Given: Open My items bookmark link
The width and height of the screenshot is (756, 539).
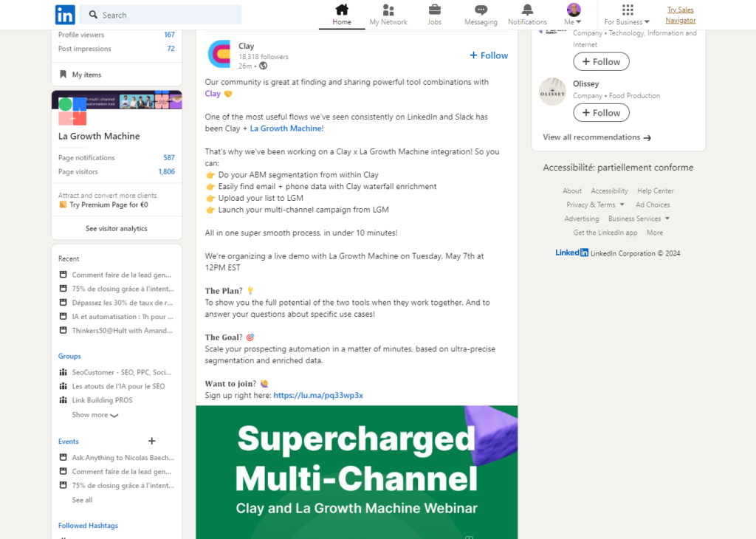Looking at the screenshot, I should tap(86, 75).
